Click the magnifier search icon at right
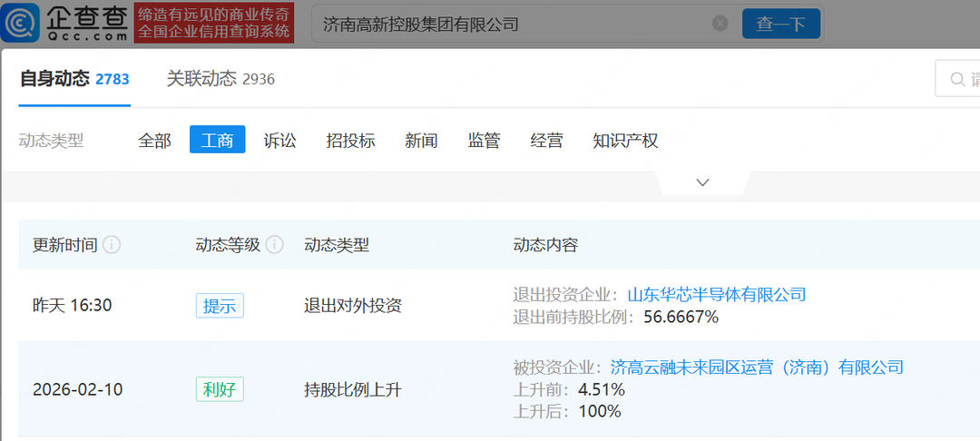980x441 pixels. tap(957, 80)
